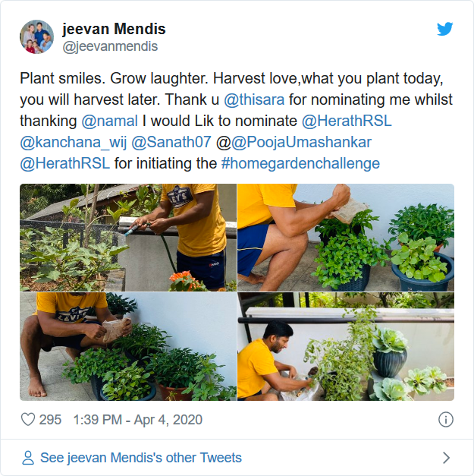Like the tweet with the heart icon
The width and height of the screenshot is (474, 476).
[x=28, y=420]
